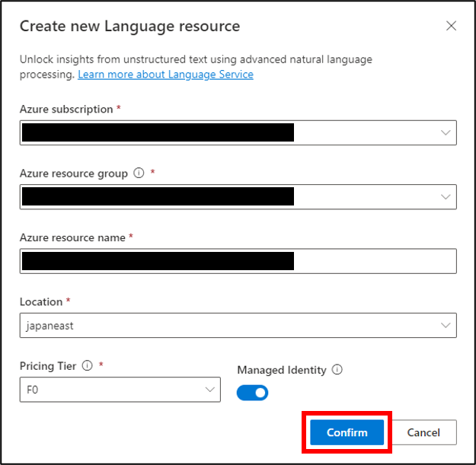This screenshot has height=465, width=476.
Task: Expand the Location chevron arrow
Action: [446, 326]
